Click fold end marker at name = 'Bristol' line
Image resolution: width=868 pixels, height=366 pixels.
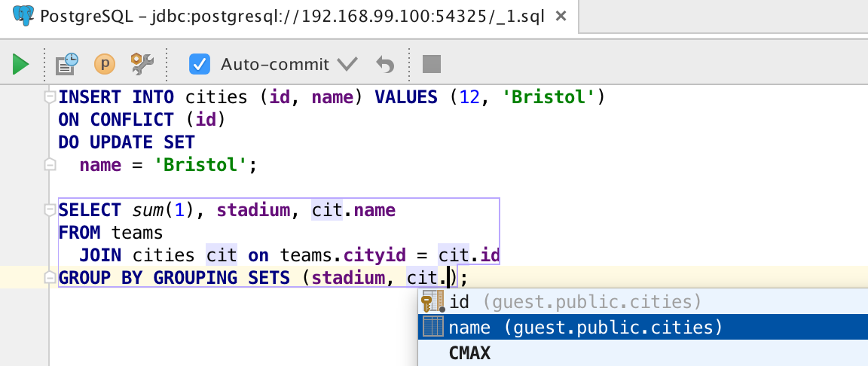tap(50, 165)
